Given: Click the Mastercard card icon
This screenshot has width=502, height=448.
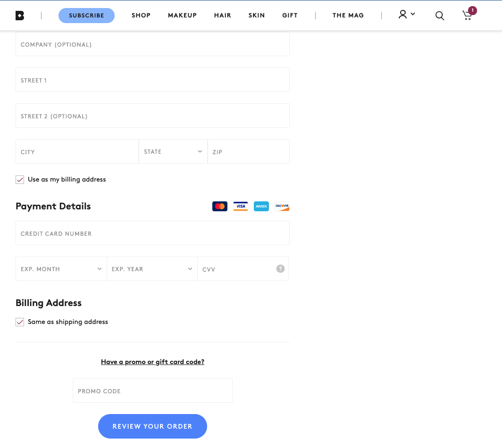Looking at the screenshot, I should tap(220, 207).
